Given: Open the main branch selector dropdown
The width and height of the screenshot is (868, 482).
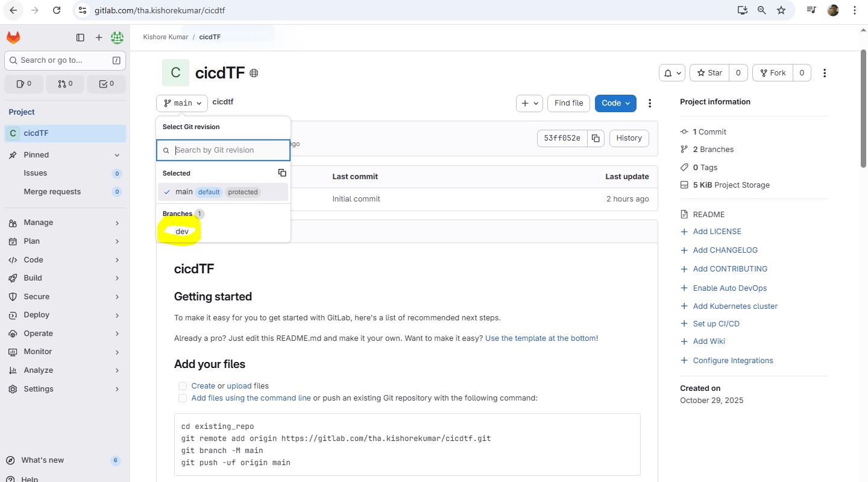Looking at the screenshot, I should tap(182, 103).
